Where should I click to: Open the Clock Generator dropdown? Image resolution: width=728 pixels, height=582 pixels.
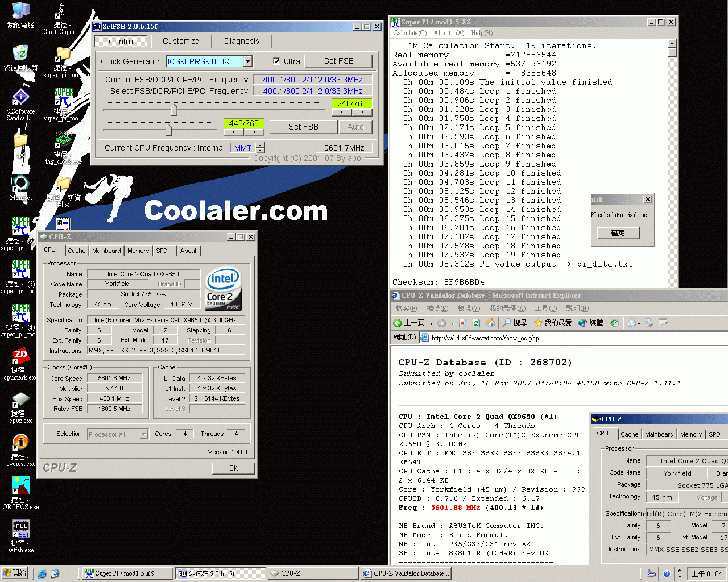point(248,61)
